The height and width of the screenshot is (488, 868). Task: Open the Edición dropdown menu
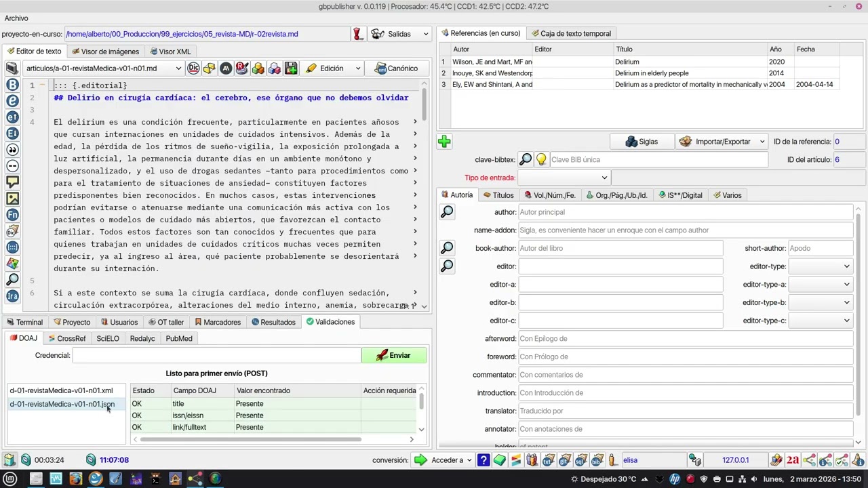pos(333,68)
